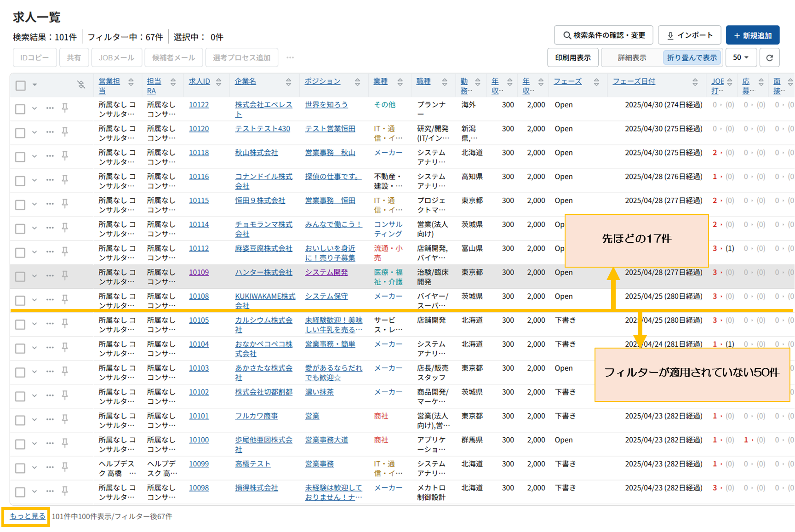This screenshot has height=532, width=795.
Task: Open the three-dot menu for job 10118
Action: [x=50, y=156]
